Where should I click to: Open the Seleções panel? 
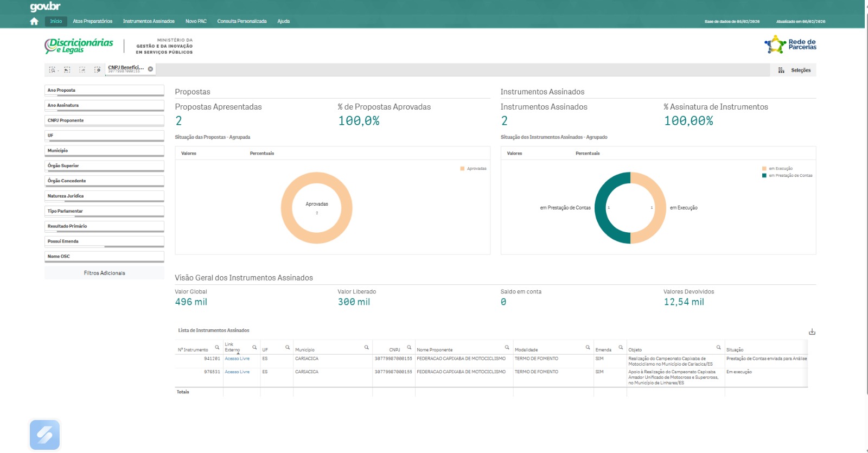[795, 70]
